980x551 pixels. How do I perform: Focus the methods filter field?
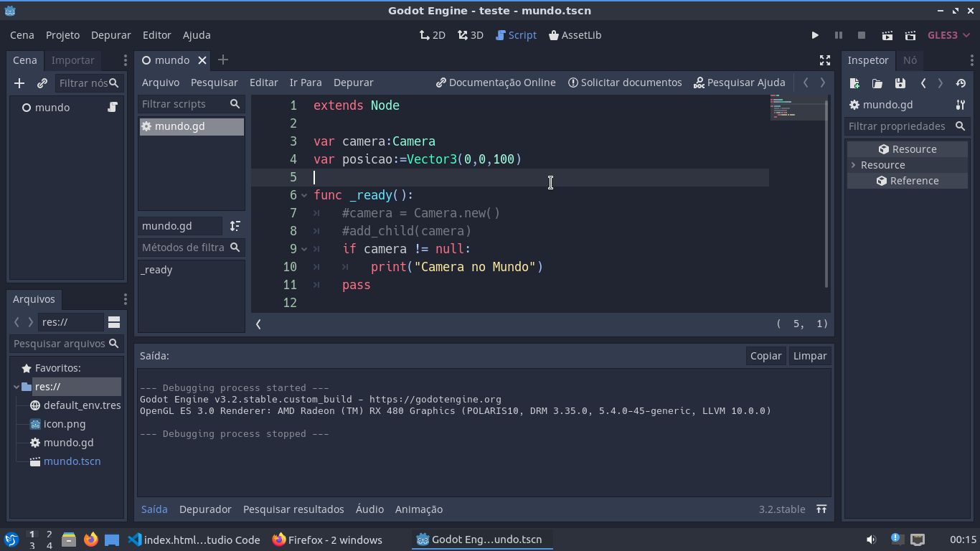[x=191, y=248]
